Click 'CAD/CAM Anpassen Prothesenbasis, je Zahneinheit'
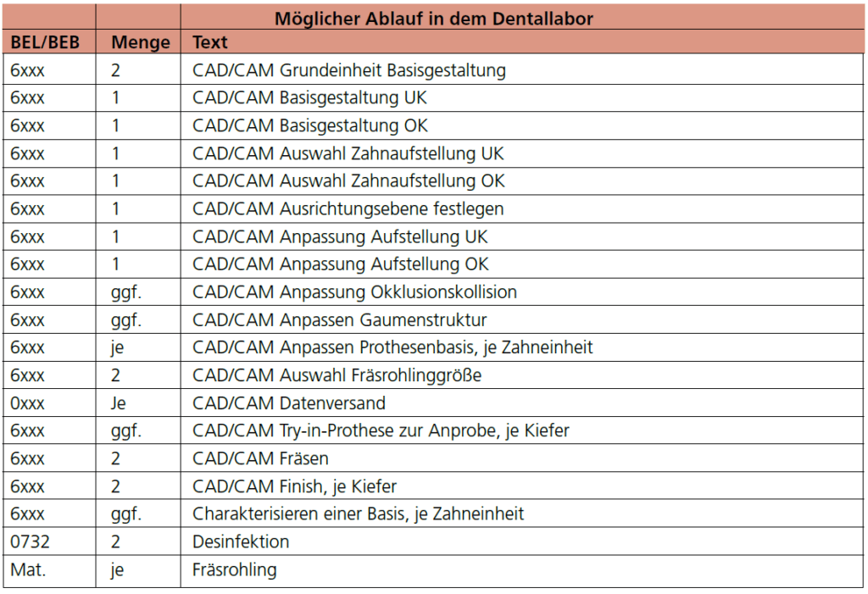The image size is (868, 594). click(x=392, y=347)
